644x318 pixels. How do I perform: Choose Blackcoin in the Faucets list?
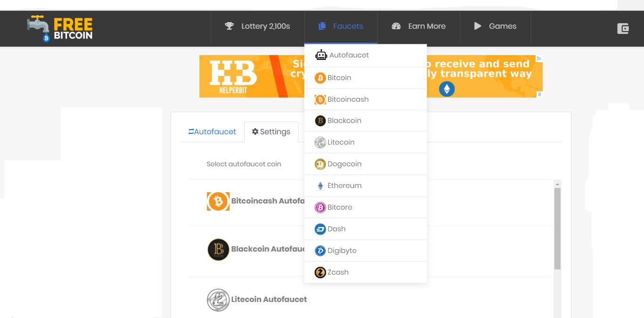pyautogui.click(x=365, y=121)
